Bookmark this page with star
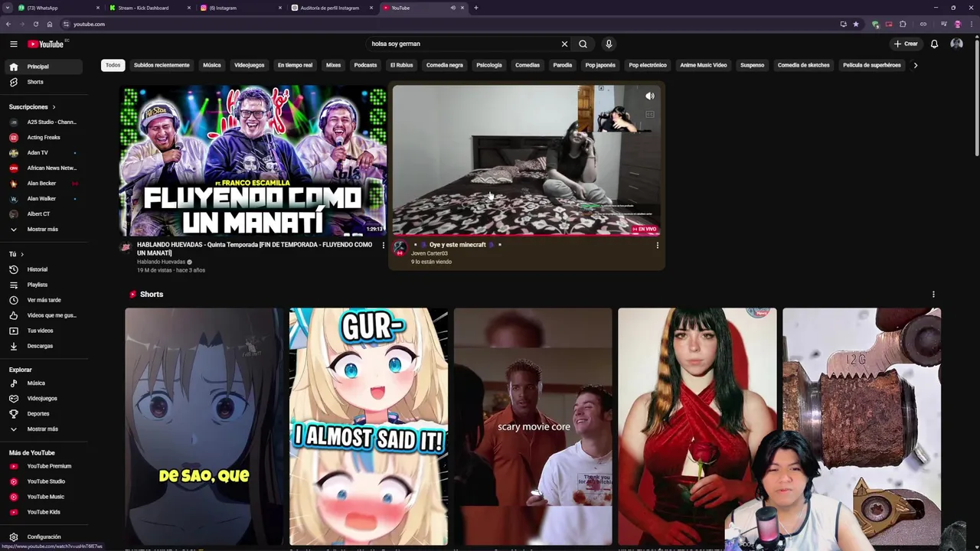This screenshot has height=551, width=980. 856,24
